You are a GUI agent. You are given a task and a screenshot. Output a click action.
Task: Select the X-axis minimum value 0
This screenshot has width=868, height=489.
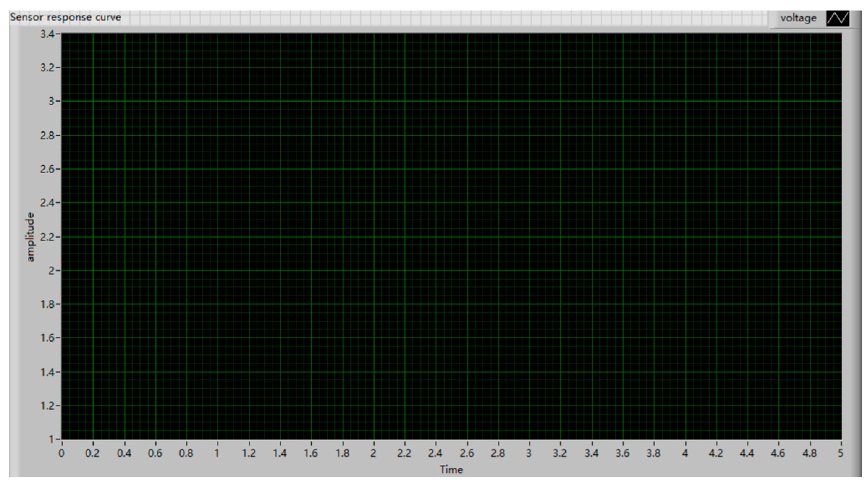pos(62,453)
